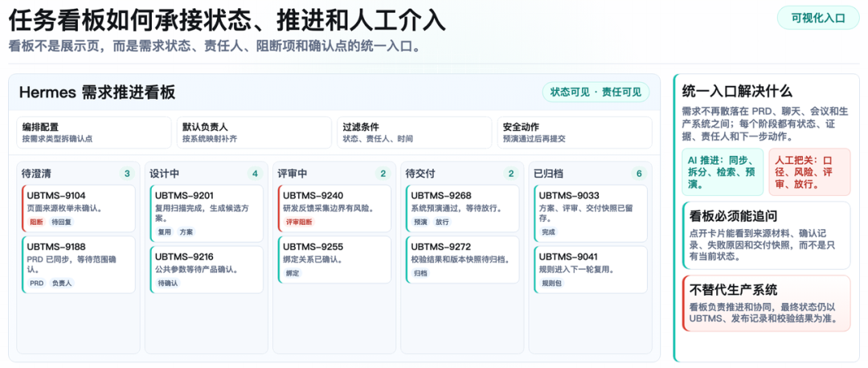
Task: Open the UBTMS-9255 card
Action: [x=334, y=260]
